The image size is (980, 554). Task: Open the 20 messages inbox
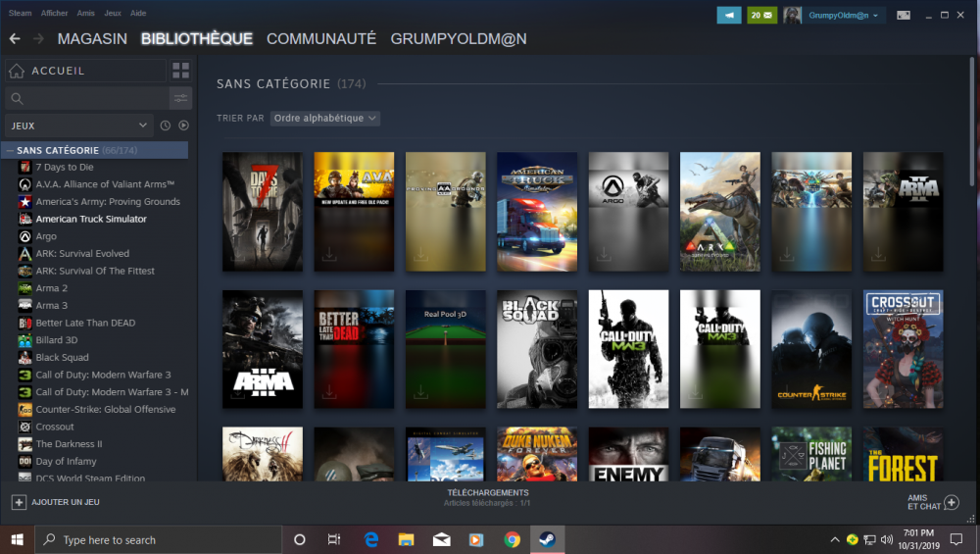(x=761, y=15)
